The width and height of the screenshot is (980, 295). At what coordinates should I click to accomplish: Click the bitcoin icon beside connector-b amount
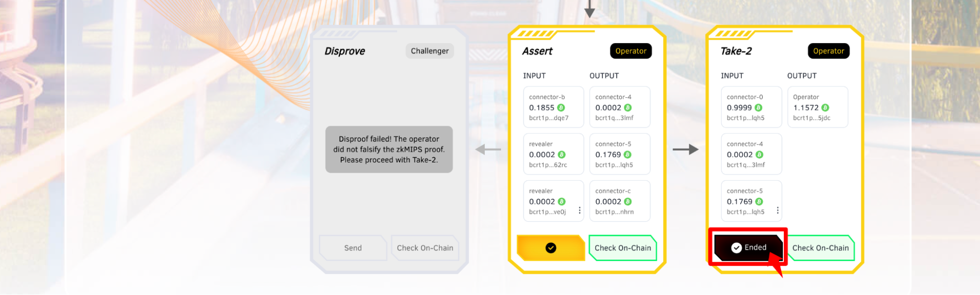561,108
